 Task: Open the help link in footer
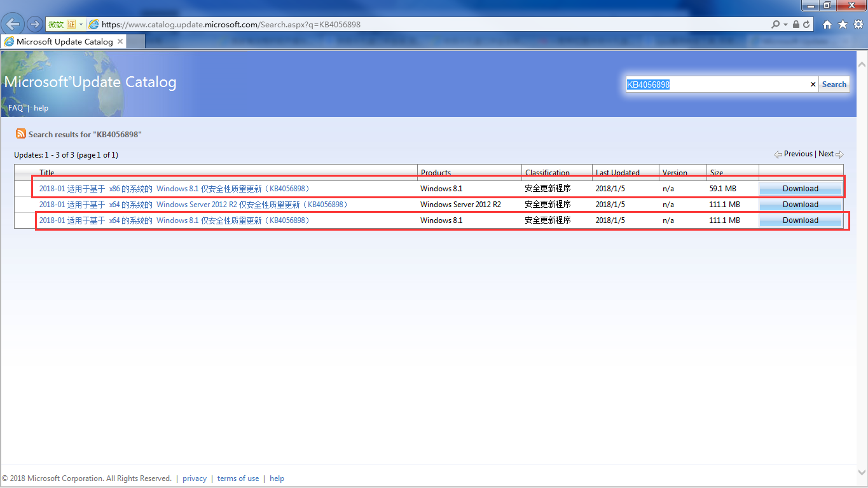(277, 478)
